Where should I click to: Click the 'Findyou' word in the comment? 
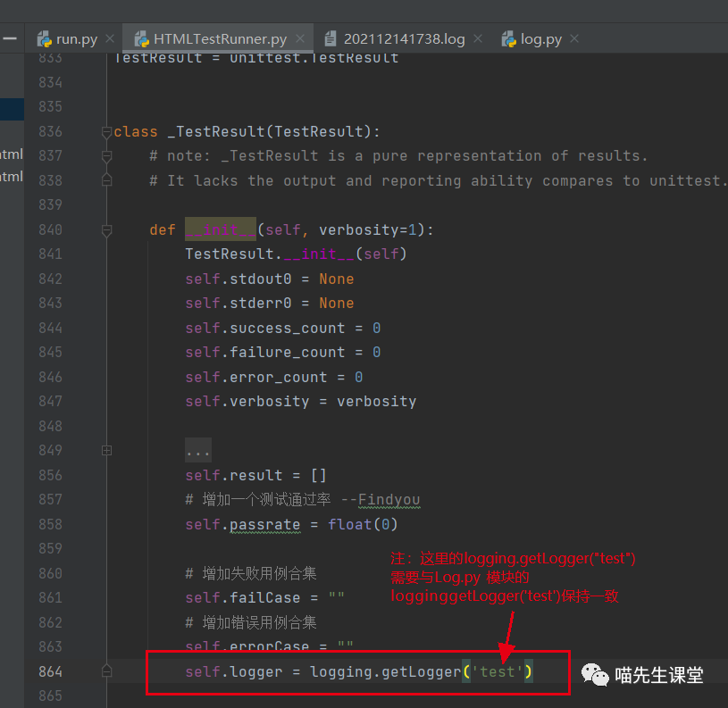389,500
